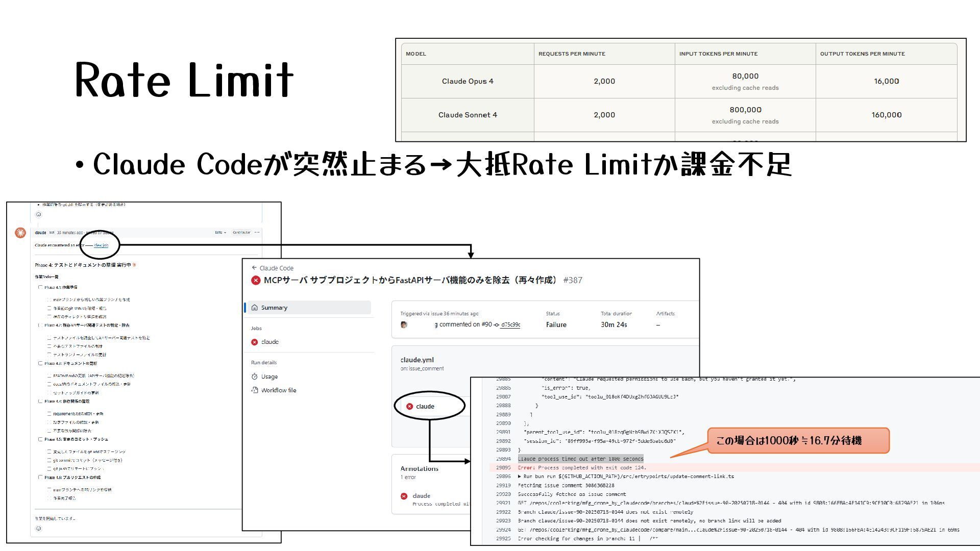Click the Claude Sonnet 4 model cell
The width and height of the screenshot is (980, 551).
[x=468, y=115]
